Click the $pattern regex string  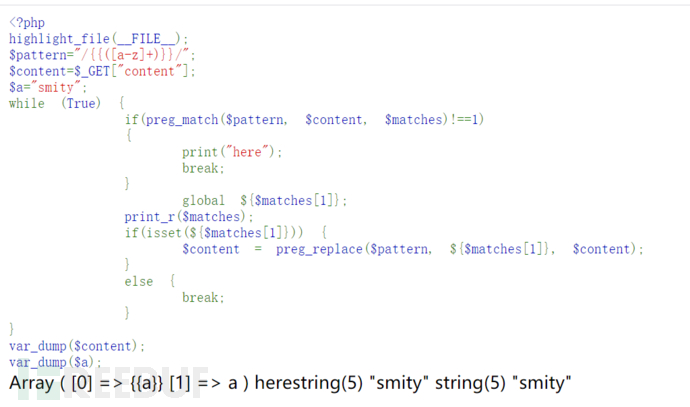coord(132,55)
